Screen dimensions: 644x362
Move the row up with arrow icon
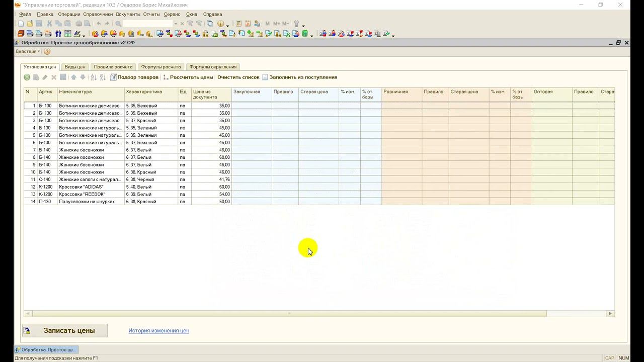(73, 77)
